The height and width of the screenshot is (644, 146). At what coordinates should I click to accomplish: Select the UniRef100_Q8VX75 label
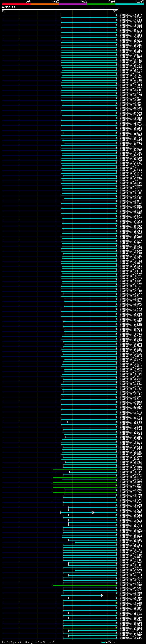click(x=131, y=477)
